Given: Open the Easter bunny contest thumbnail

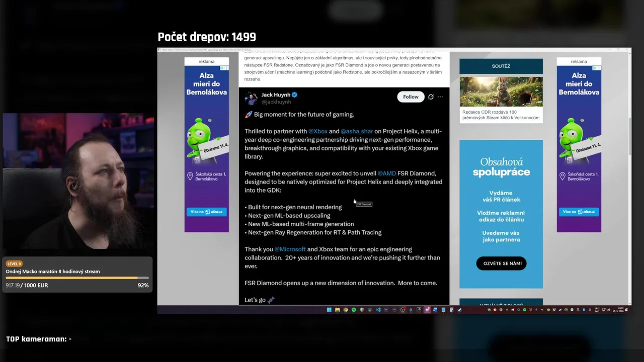Looking at the screenshot, I should 501,91.
